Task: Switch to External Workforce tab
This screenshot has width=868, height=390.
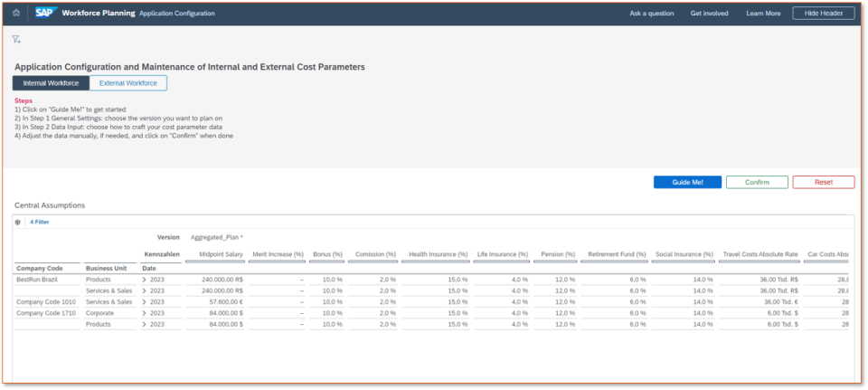Action: [x=127, y=83]
